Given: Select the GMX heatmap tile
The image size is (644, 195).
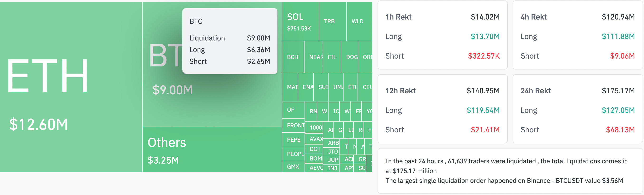Looking at the screenshot, I should tap(293, 167).
